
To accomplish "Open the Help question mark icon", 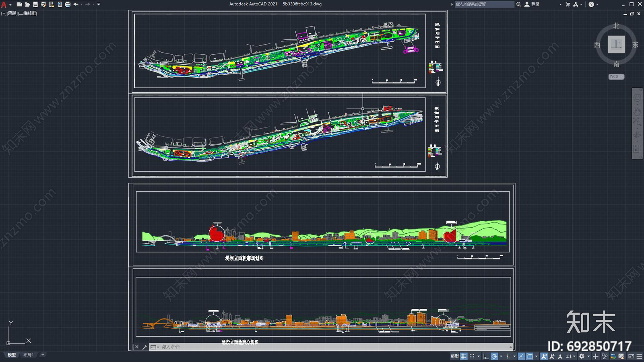I will (x=591, y=4).
